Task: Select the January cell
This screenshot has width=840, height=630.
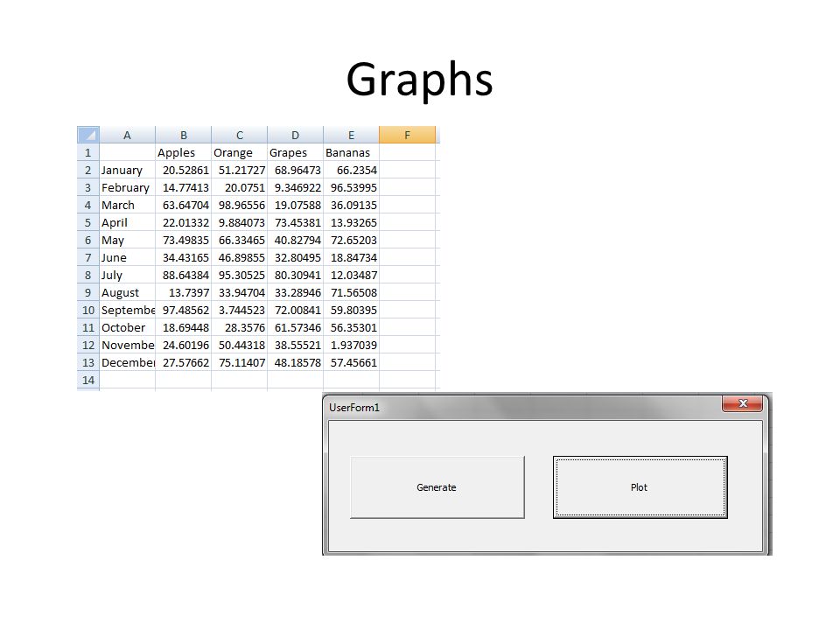Action: coord(128,170)
